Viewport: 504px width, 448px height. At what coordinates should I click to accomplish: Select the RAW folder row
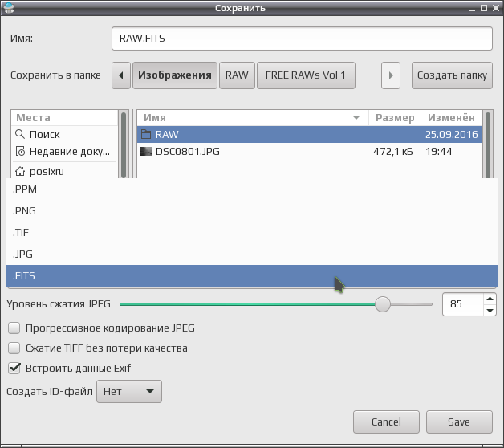tap(310, 134)
